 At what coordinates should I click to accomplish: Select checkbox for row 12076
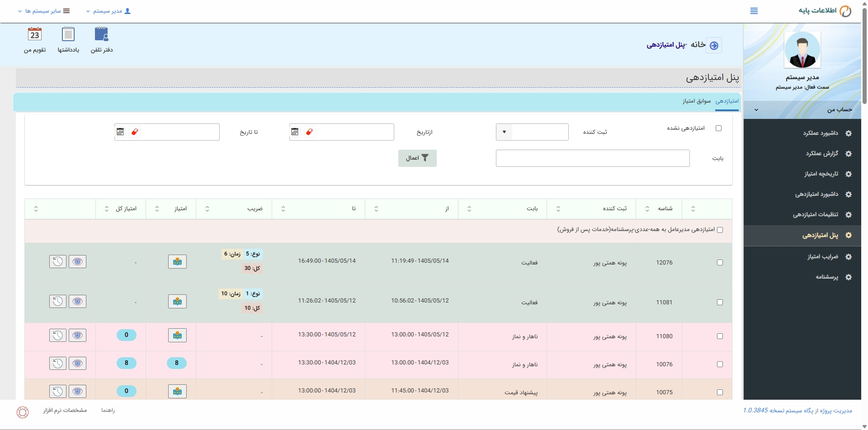coord(720,263)
